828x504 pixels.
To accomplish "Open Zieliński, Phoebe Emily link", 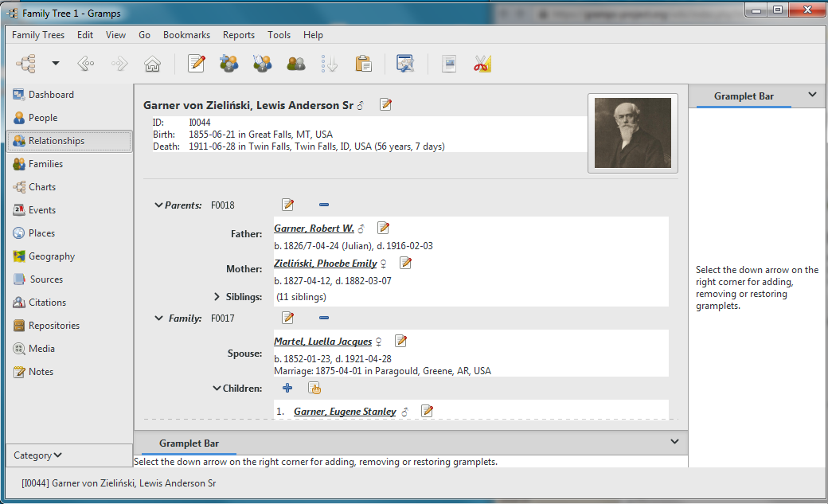I will click(326, 263).
